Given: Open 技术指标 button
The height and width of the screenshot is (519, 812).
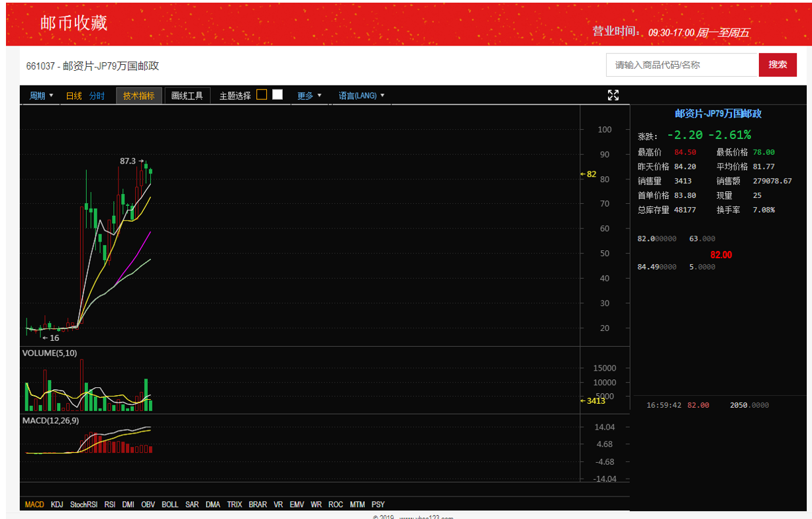Looking at the screenshot, I should point(139,96).
